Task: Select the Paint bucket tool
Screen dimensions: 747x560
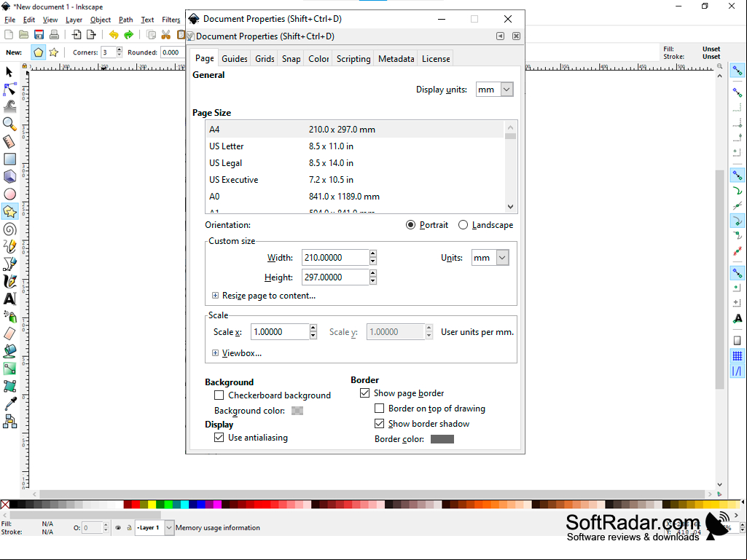Action: (9, 351)
